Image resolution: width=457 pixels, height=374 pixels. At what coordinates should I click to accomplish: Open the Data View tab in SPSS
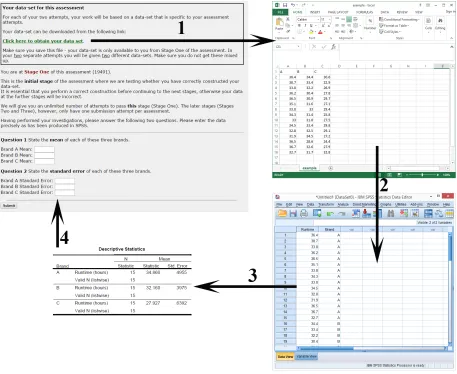coord(285,356)
